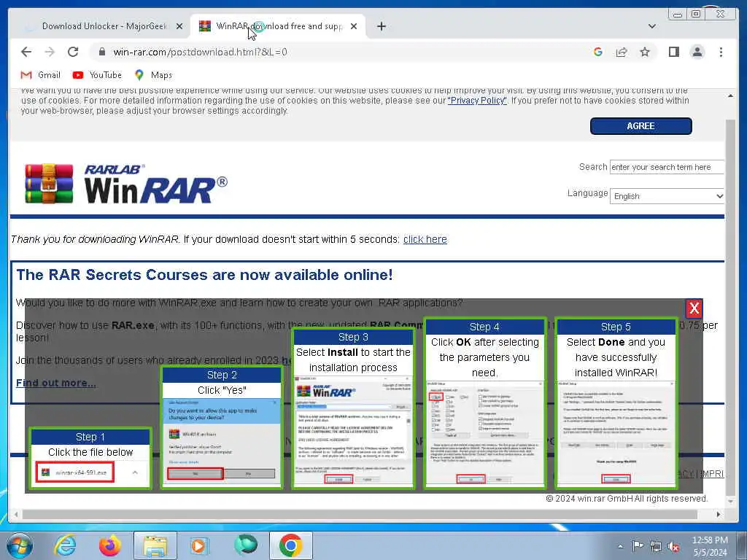Open the Chrome three-dot menu

click(721, 52)
